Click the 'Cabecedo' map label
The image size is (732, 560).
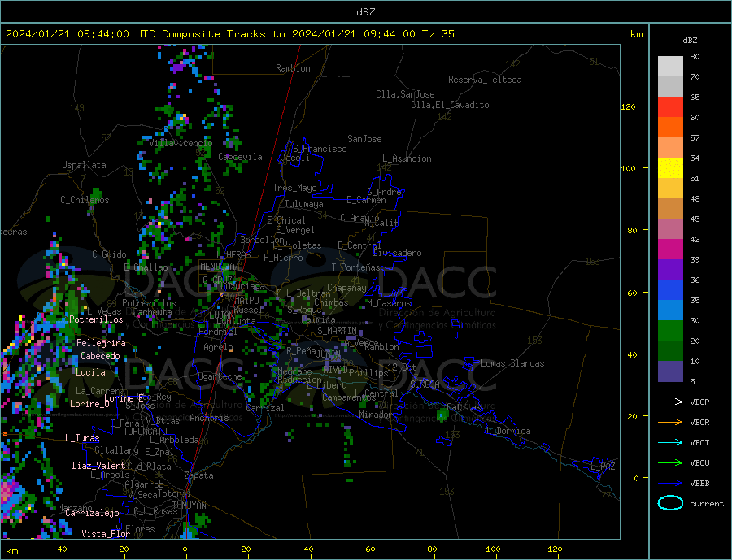[100, 356]
